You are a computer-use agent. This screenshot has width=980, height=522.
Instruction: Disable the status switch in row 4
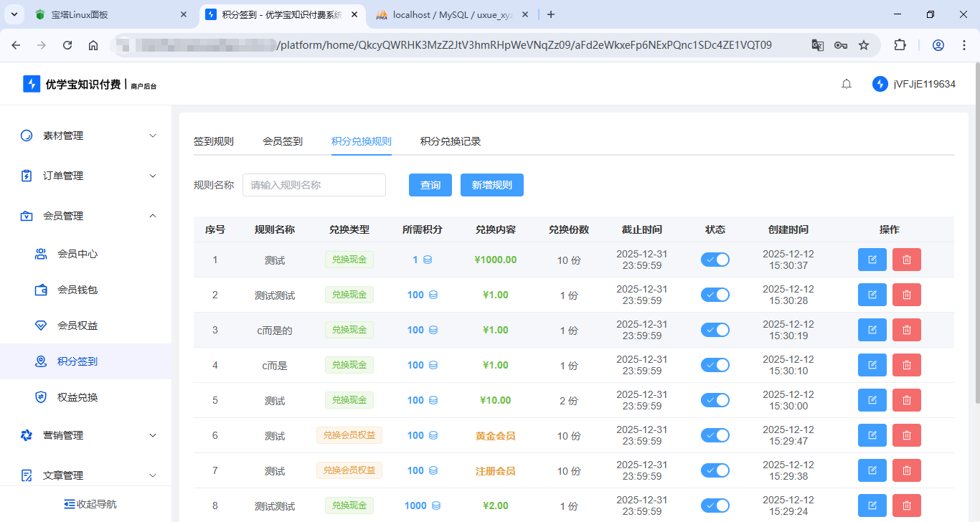click(715, 365)
